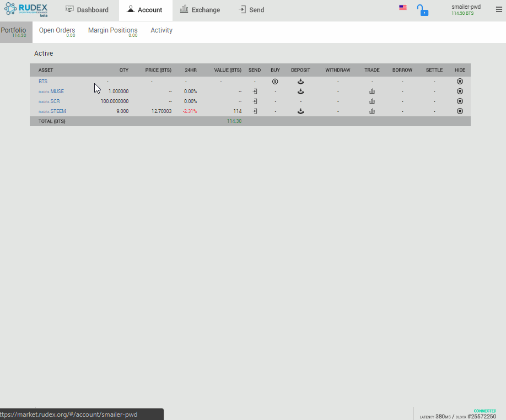Click the latency 380ms readout
Screen dimensions: 506x420
click(435, 417)
